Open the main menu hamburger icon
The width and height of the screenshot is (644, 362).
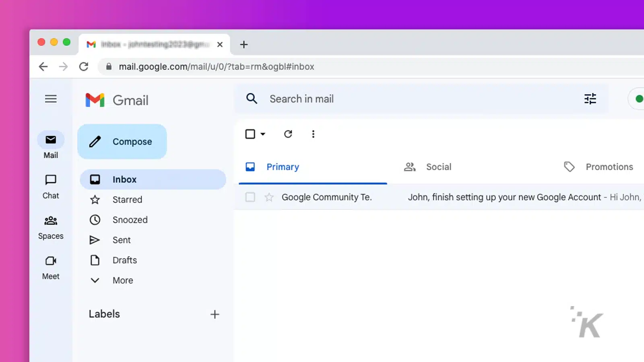(x=51, y=99)
